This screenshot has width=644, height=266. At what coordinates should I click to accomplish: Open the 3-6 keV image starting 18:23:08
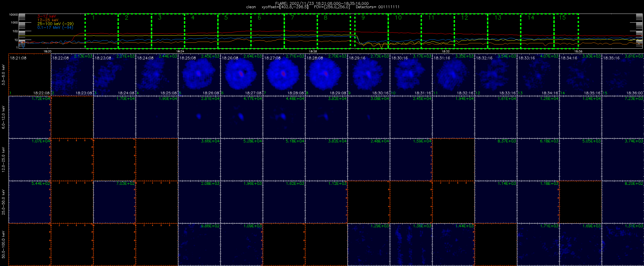114,75
